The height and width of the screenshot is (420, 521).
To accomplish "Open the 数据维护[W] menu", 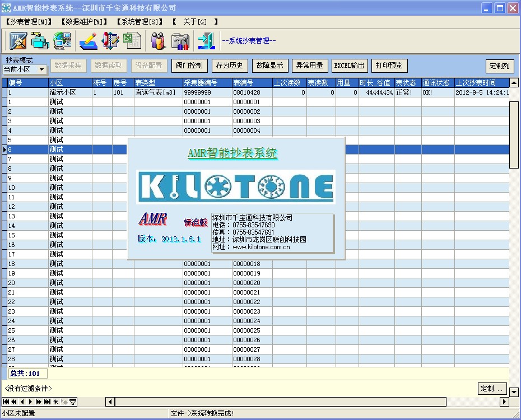I will coord(85,22).
